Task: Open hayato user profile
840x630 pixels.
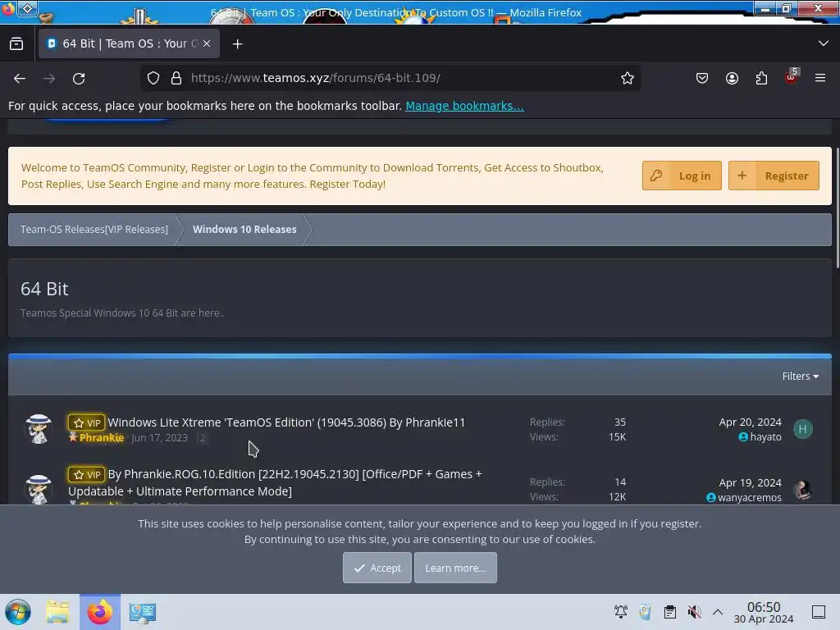Action: [x=765, y=437]
